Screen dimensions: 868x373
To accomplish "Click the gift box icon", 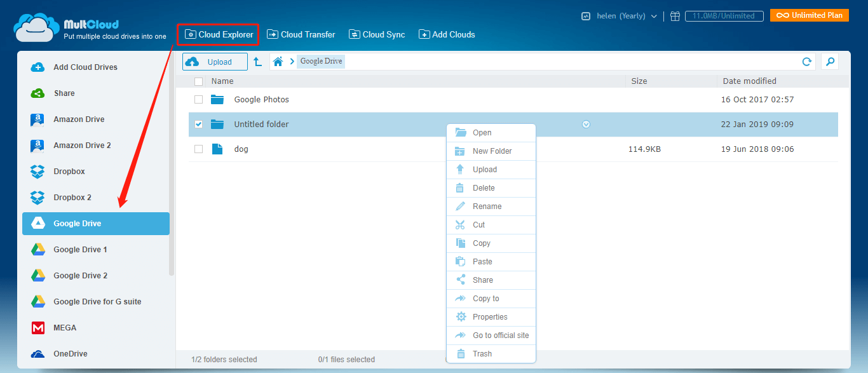I will (675, 16).
